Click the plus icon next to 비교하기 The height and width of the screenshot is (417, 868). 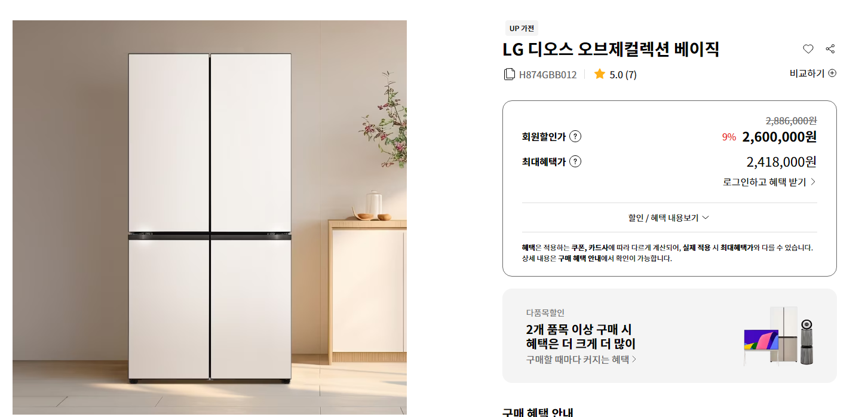(832, 73)
